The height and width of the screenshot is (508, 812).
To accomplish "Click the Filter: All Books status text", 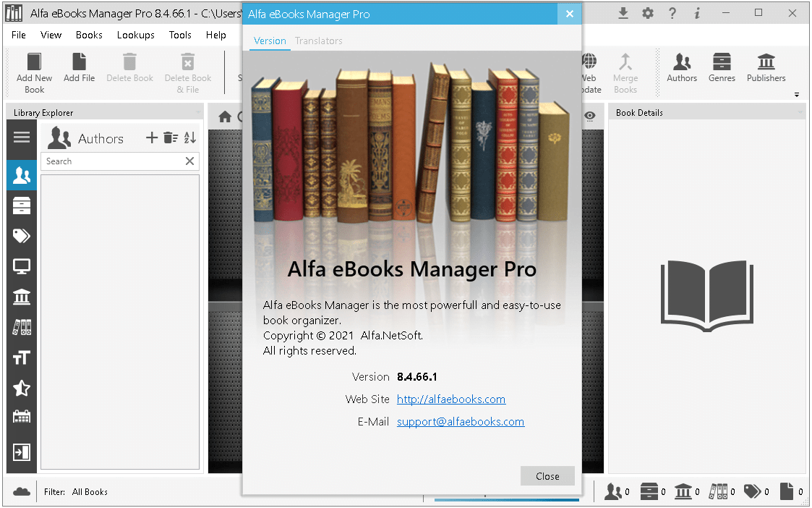I will pyautogui.click(x=76, y=492).
